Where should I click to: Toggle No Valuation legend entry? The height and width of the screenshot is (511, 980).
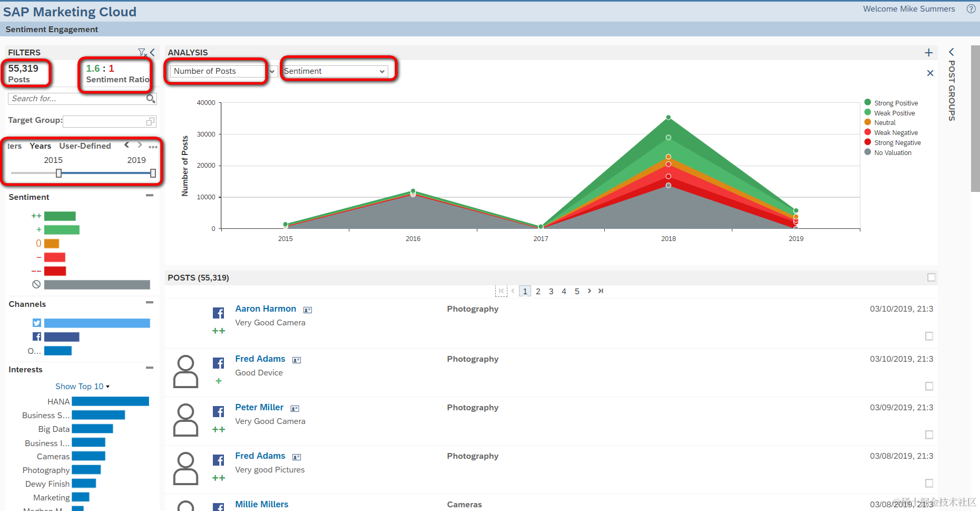(x=888, y=153)
